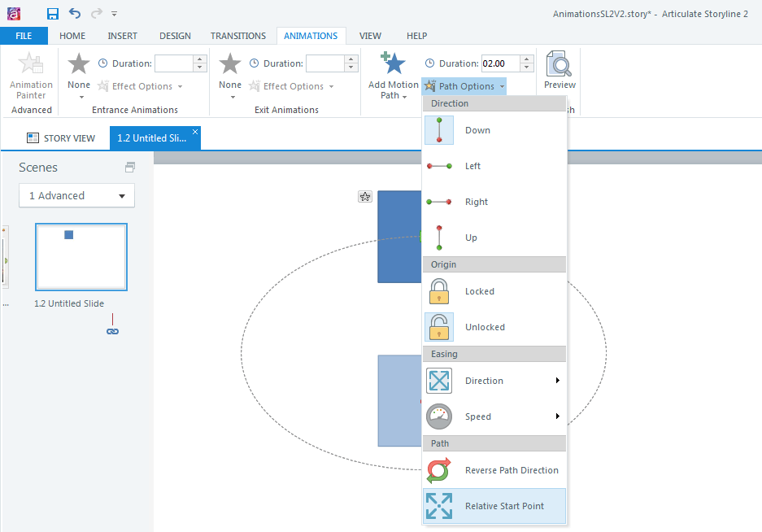
Task: Enable Relative Start Point for the path
Action: click(494, 505)
